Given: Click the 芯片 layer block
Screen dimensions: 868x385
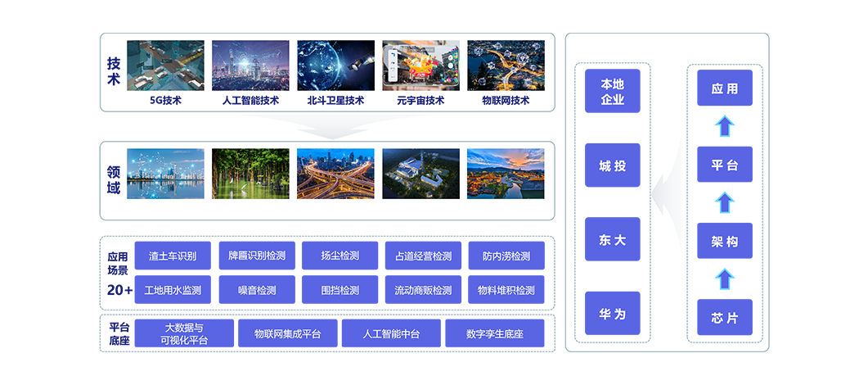Looking at the screenshot, I should click(x=724, y=318).
